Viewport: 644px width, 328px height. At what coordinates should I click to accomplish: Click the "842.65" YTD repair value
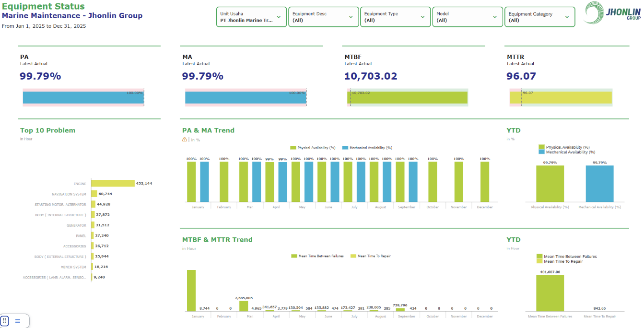point(599,308)
